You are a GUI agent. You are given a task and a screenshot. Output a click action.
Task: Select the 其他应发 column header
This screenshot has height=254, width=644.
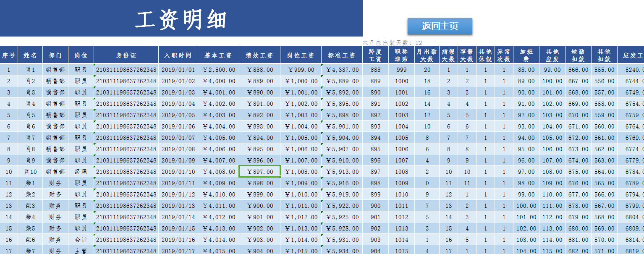pyautogui.click(x=552, y=55)
